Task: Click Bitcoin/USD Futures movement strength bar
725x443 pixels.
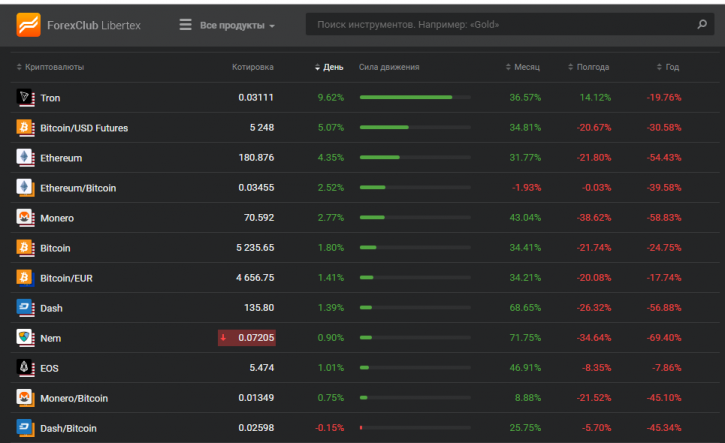Action: click(415, 127)
